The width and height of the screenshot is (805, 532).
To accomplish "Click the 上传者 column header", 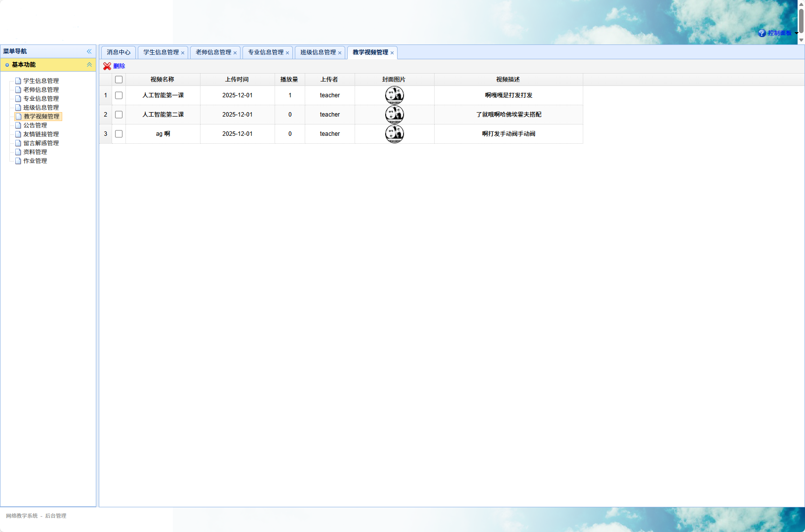I will [329, 80].
